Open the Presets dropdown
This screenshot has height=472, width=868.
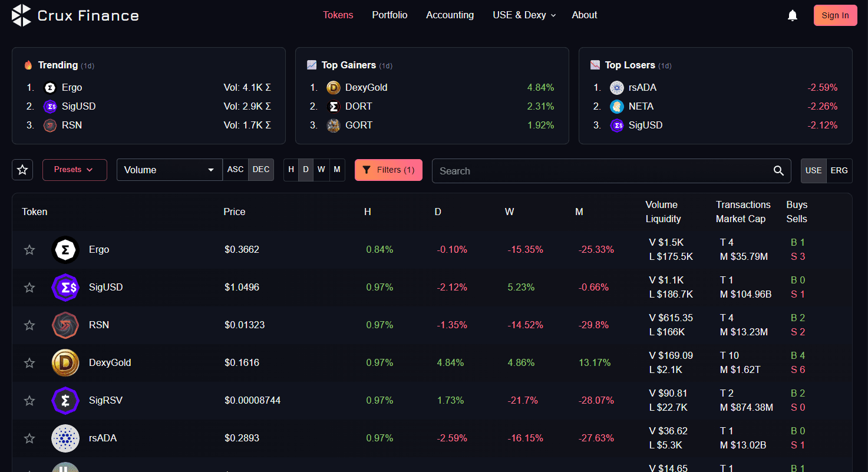74,170
